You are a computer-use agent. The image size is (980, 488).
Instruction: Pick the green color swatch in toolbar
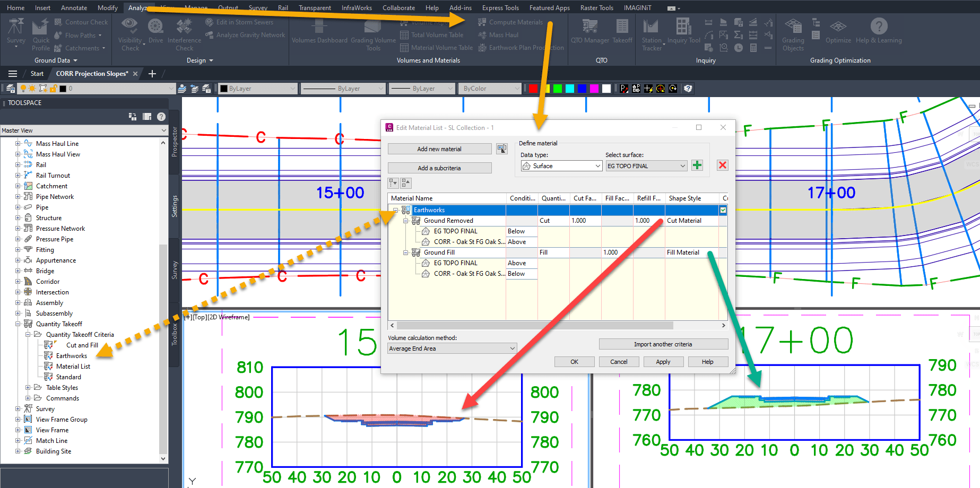[x=558, y=89]
